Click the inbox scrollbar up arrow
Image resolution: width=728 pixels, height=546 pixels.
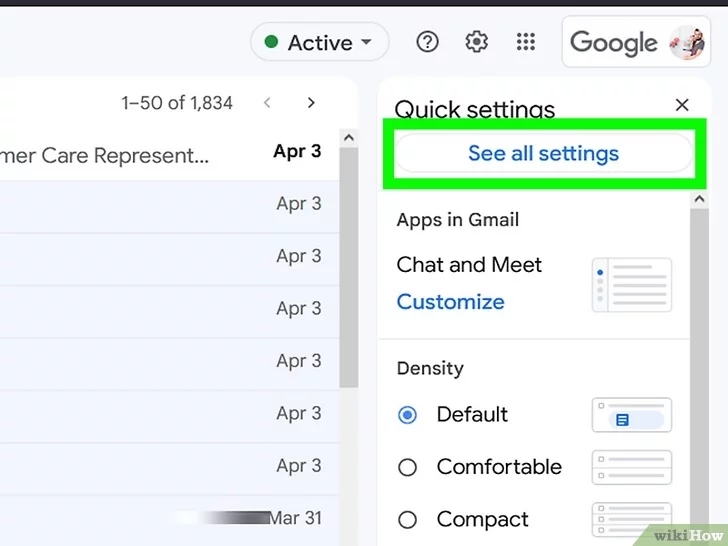pos(349,138)
